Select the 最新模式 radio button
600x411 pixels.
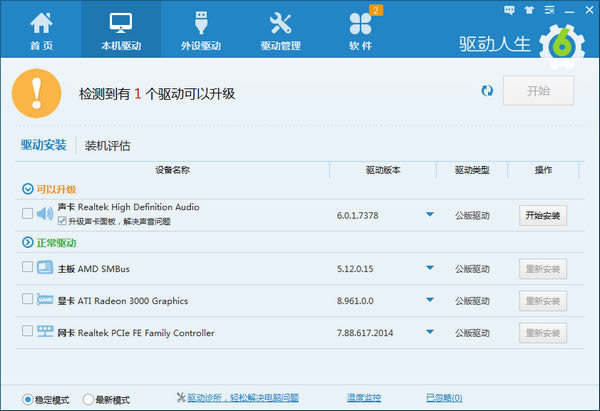(89, 399)
